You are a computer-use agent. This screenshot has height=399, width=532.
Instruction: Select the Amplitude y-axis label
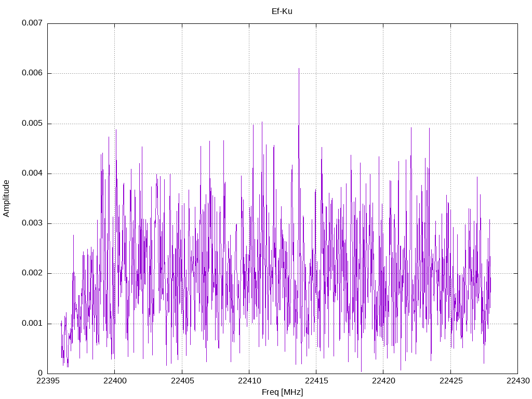(6, 198)
